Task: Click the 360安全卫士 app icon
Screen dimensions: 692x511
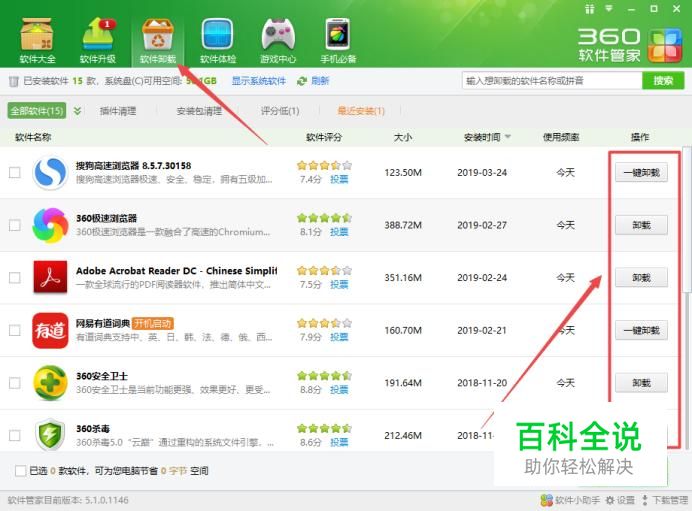Action: pos(50,383)
